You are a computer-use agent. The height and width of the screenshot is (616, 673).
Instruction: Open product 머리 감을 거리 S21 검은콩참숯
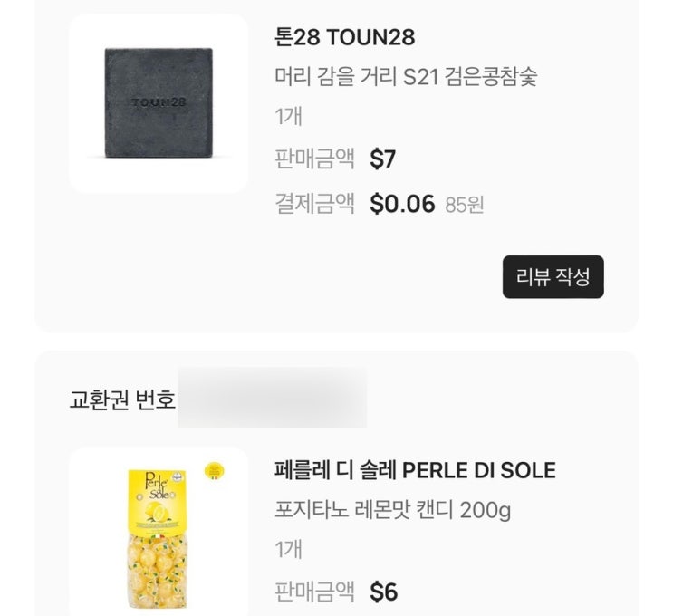tap(406, 77)
